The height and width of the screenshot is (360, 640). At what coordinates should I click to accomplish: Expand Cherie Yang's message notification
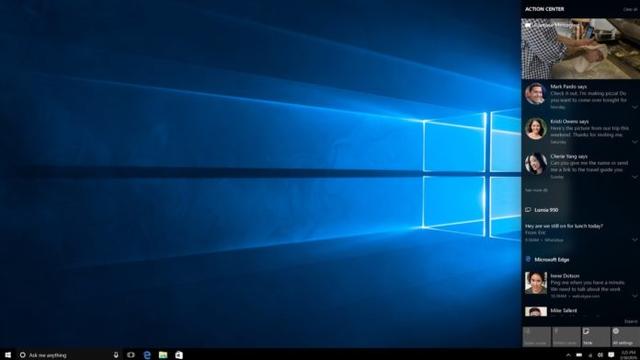coord(635,177)
